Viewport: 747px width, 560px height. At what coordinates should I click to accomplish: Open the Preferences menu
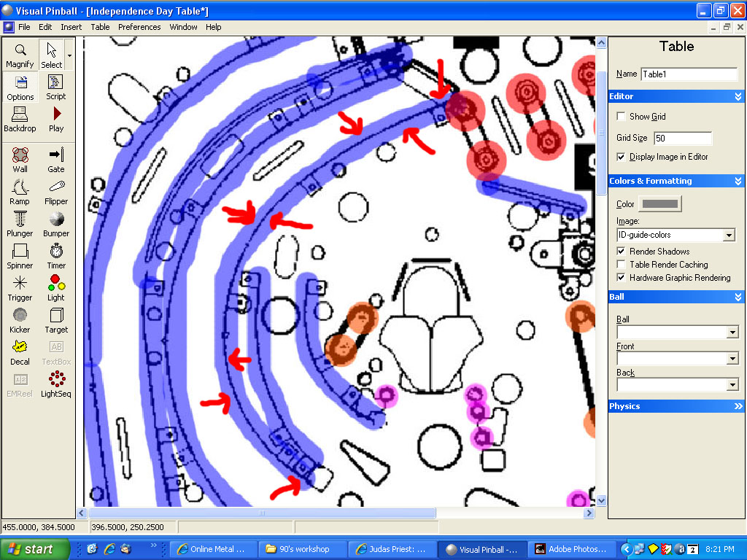[139, 27]
